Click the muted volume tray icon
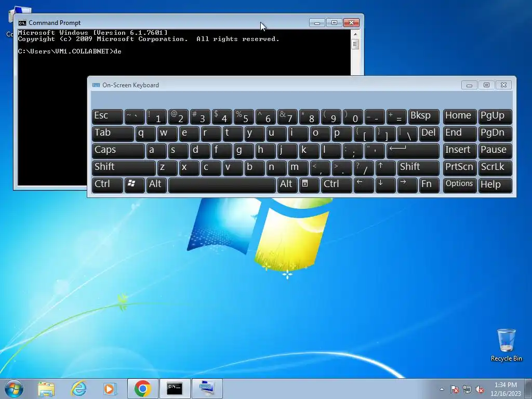This screenshot has height=399, width=532. (480, 389)
